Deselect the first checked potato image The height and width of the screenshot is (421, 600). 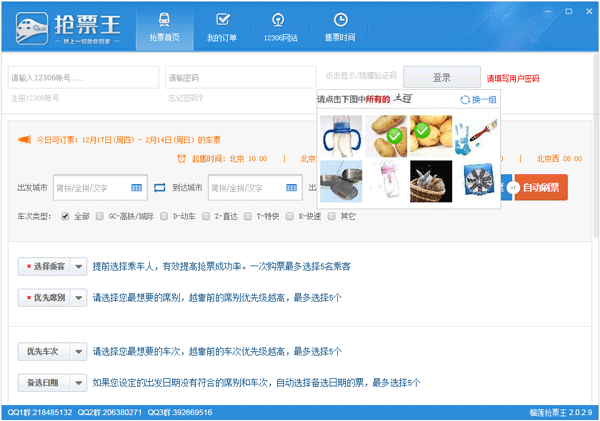[x=386, y=136]
